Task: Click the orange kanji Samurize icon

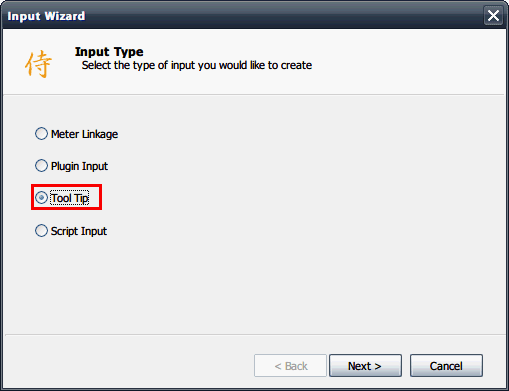Action: pos(38,64)
